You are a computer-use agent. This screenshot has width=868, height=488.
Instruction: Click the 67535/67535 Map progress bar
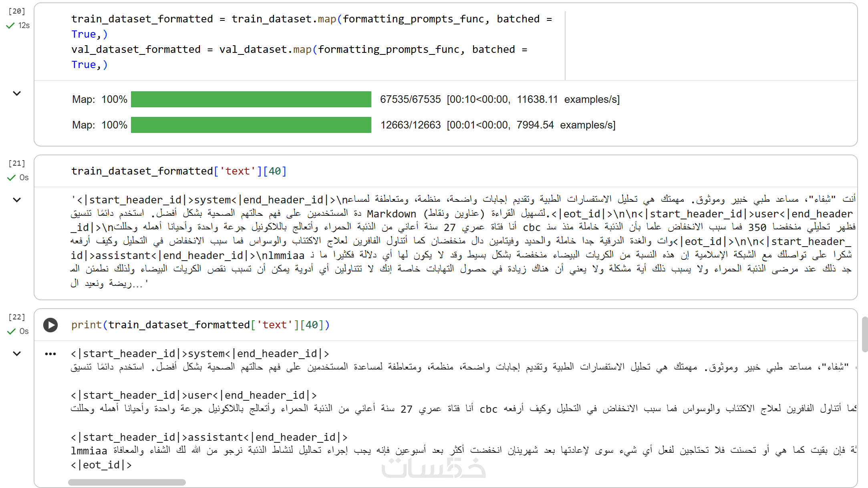tap(251, 99)
